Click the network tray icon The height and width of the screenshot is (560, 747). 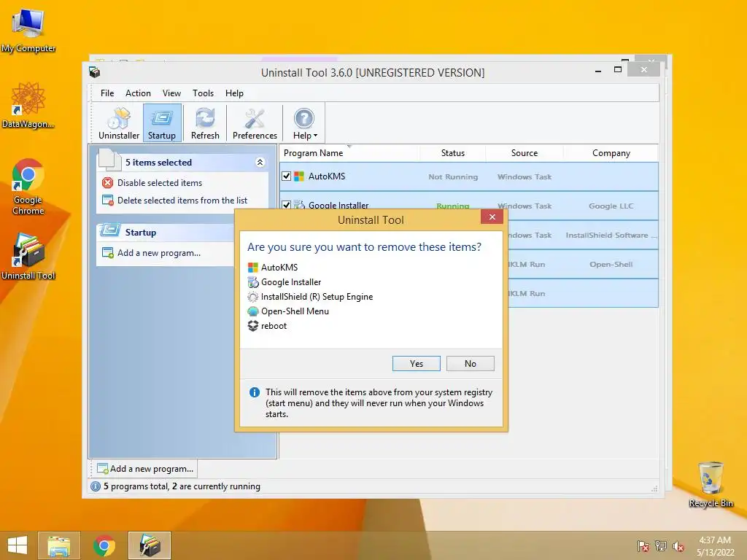point(661,546)
